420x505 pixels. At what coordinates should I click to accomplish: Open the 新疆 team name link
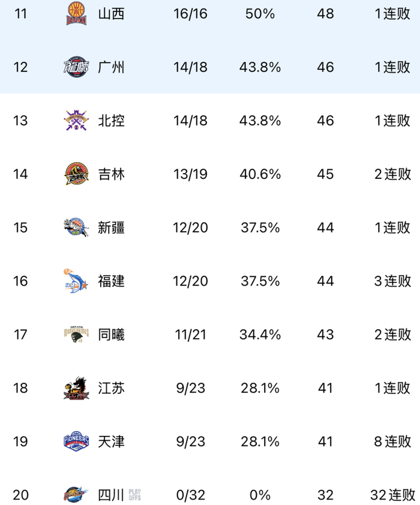[111, 228]
